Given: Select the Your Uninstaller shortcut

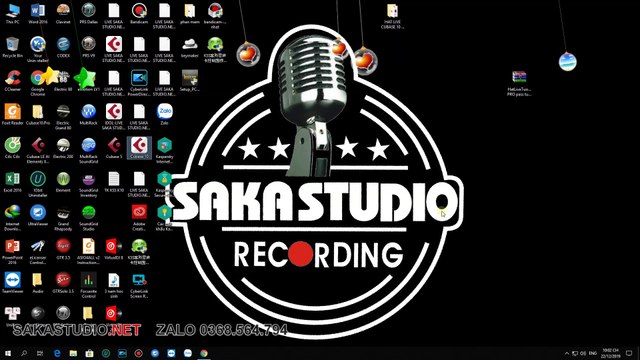Looking at the screenshot, I should pos(38,49).
